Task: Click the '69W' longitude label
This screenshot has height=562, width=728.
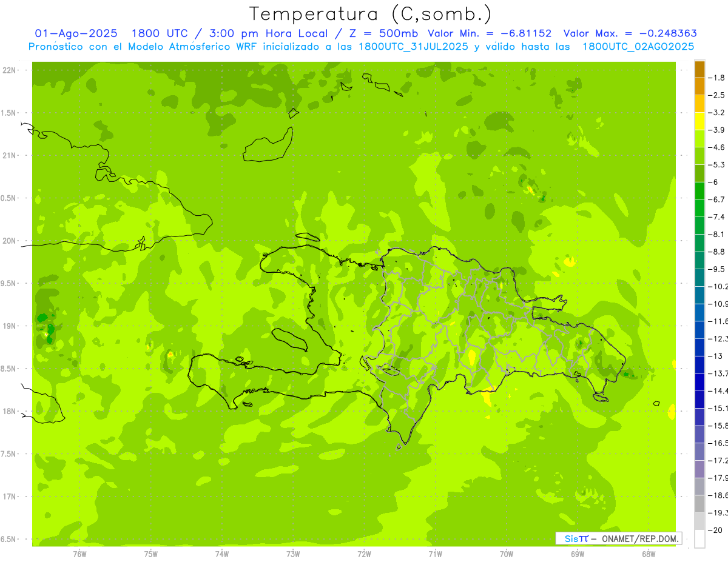Action: click(x=578, y=554)
